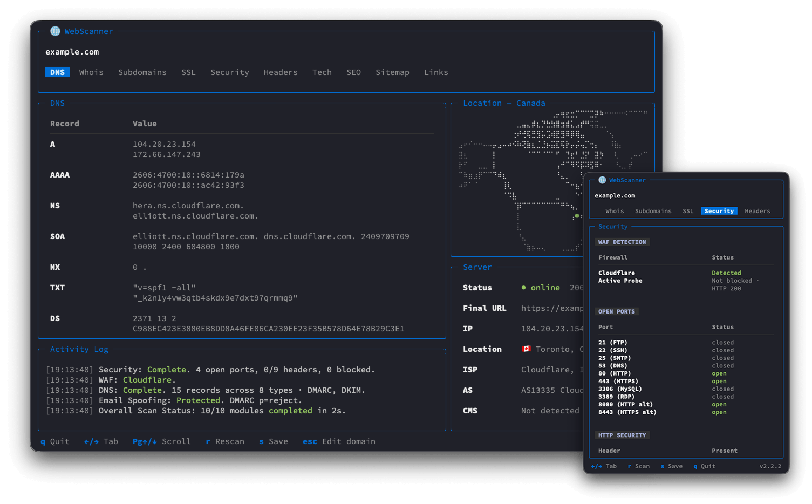Click the 8443 (HTTPS alt) port row
812x504 pixels.
(x=685, y=412)
